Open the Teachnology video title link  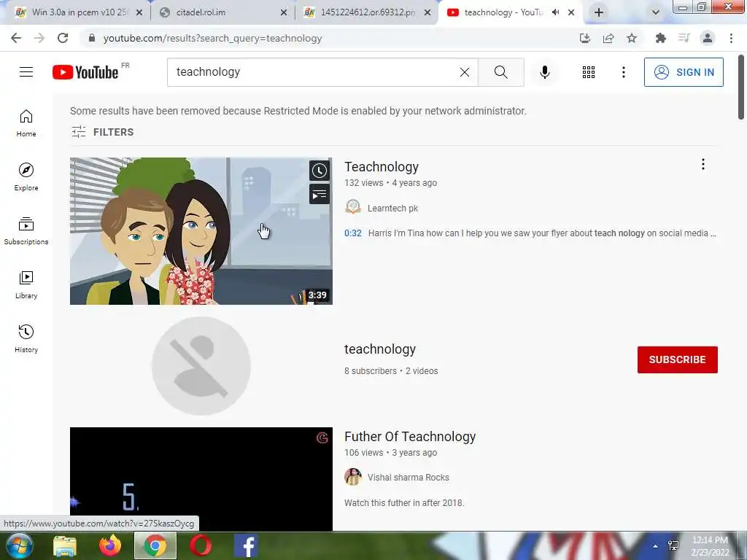pos(381,167)
